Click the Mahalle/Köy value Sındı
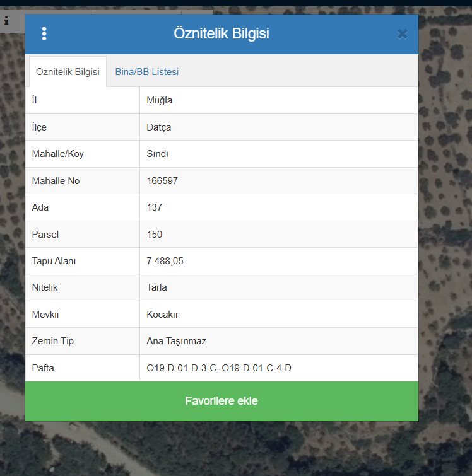 tap(157, 154)
